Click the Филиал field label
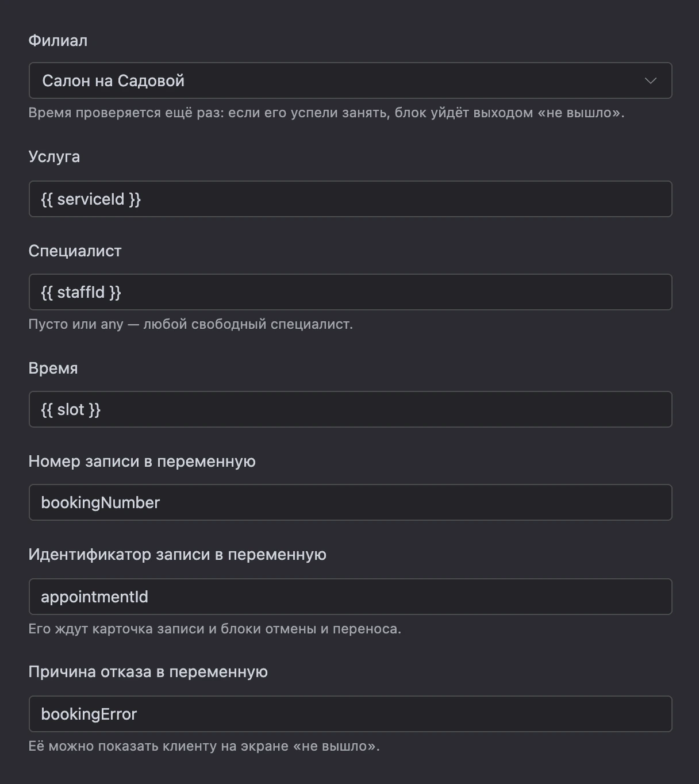The width and height of the screenshot is (699, 784). click(x=58, y=41)
